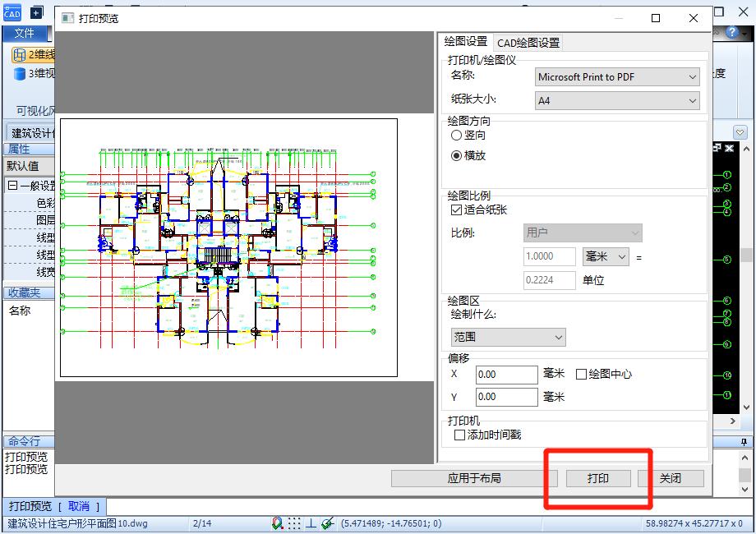Click the green checkmark icon in status bar
756x534 pixels.
click(328, 523)
